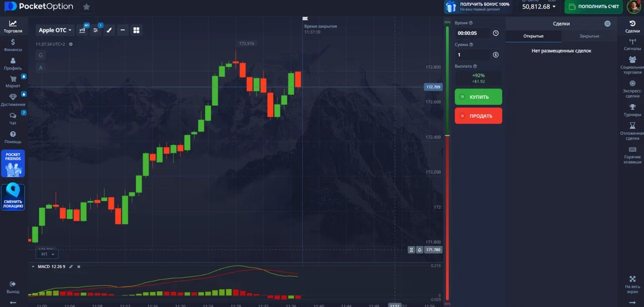Open the clock time picker icon
The width and height of the screenshot is (644, 307).
coord(496,33)
